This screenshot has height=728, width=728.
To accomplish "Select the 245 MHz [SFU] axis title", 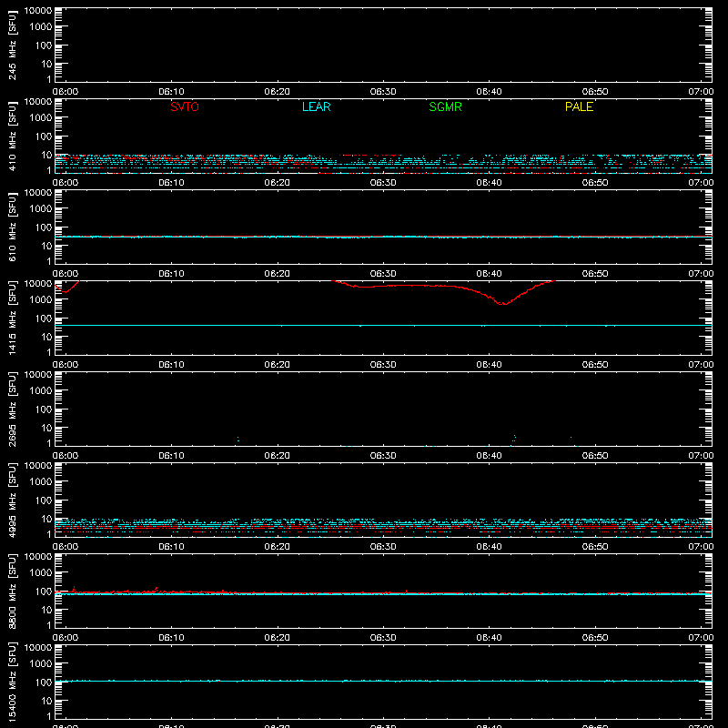I will click(12, 45).
